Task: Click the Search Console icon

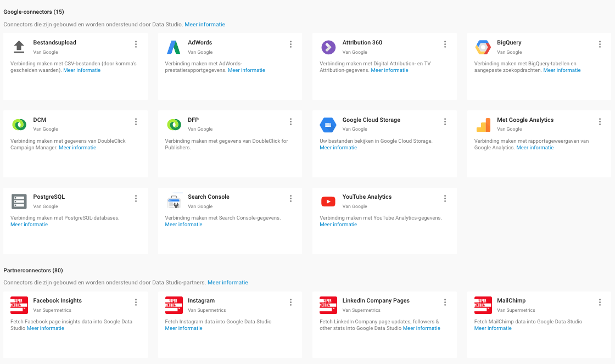Action: 174,201
